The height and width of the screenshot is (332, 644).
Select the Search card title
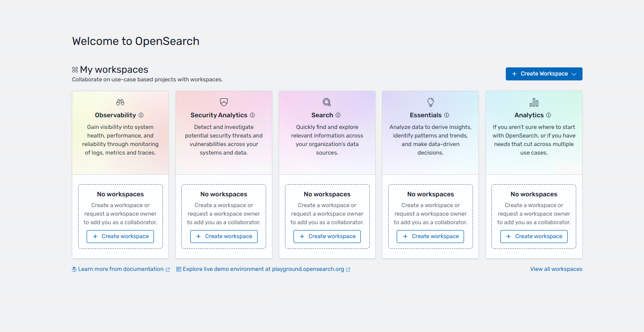322,115
